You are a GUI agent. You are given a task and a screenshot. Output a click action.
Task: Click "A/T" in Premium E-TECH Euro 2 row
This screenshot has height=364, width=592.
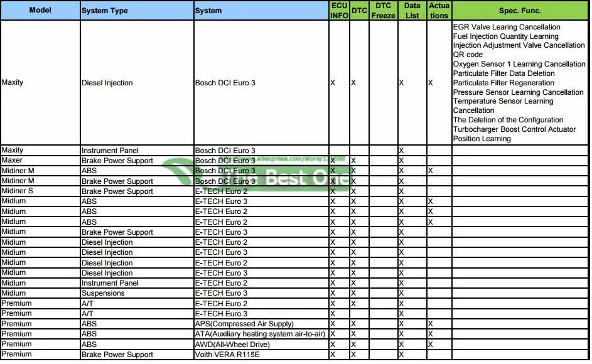coord(87,304)
